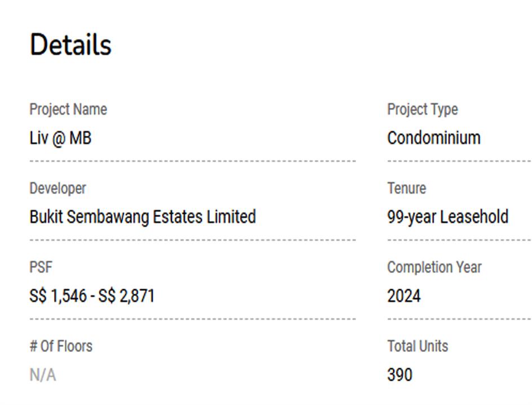The image size is (532, 405).
Task: Select the 99-year Leasehold tenure value
Action: 447,217
